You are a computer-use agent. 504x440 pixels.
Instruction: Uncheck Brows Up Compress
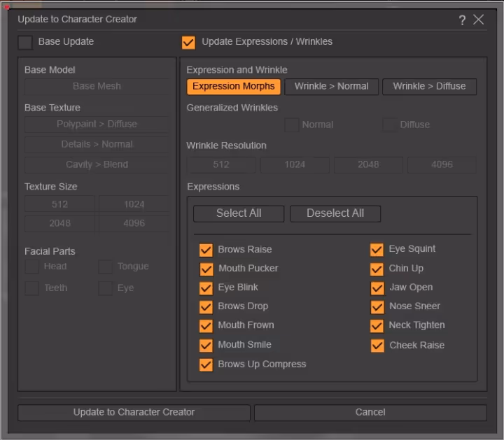click(206, 365)
